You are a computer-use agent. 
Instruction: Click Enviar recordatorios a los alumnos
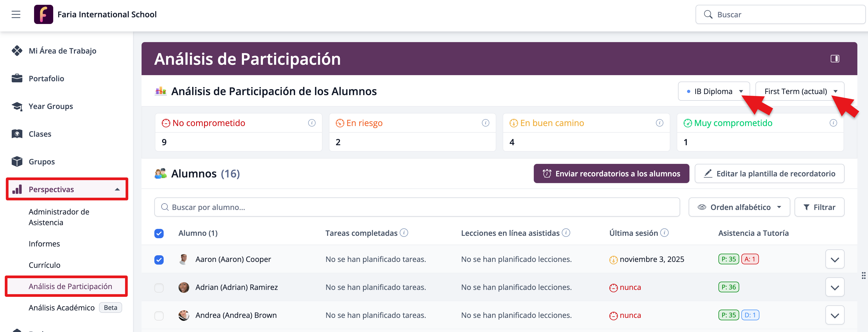click(611, 174)
